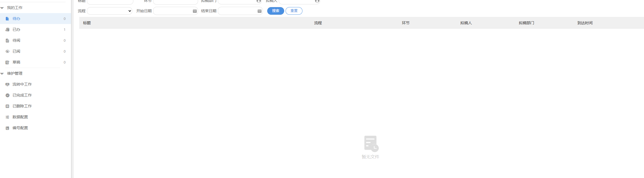Click the 重置 button
Image resolution: width=644 pixels, height=178 pixels.
294,11
